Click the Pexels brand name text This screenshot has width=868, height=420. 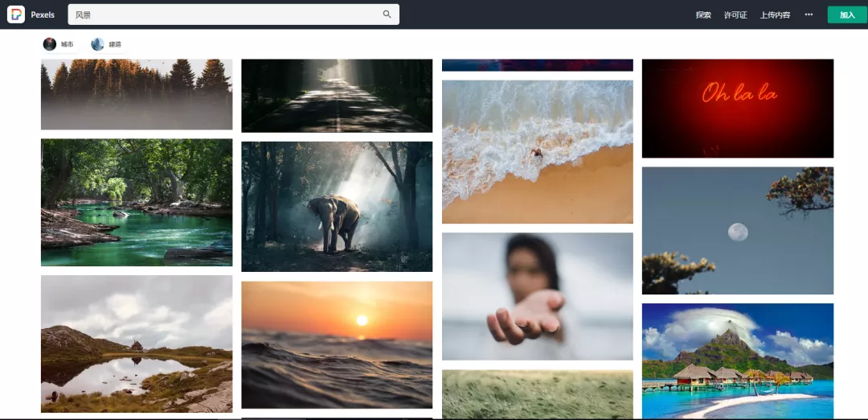tap(43, 14)
